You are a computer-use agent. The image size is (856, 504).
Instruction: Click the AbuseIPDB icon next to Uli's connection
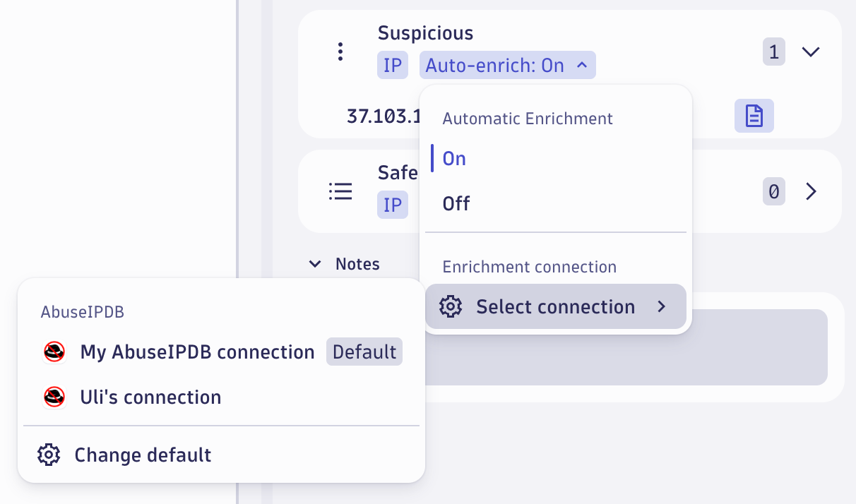[54, 397]
